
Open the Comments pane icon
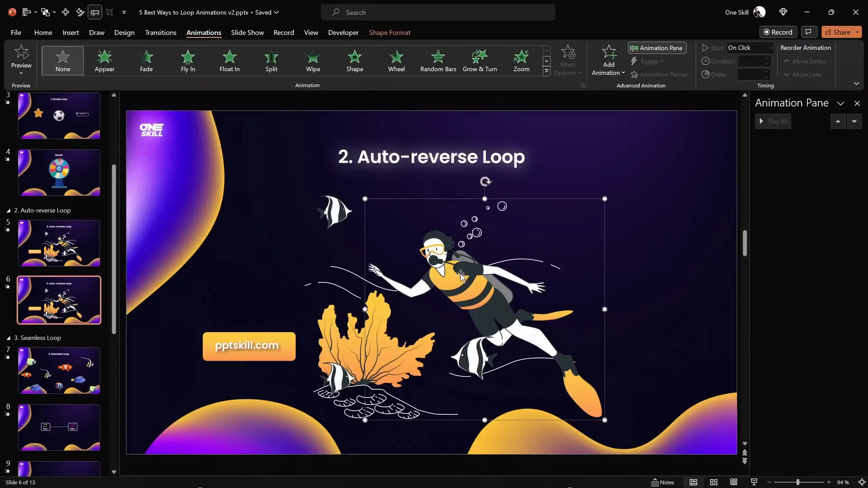point(808,32)
